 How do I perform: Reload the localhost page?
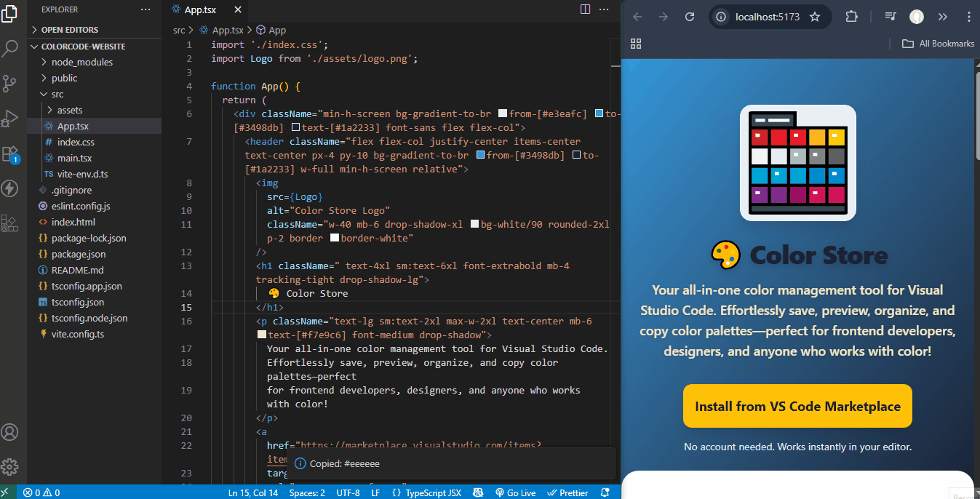coord(690,17)
